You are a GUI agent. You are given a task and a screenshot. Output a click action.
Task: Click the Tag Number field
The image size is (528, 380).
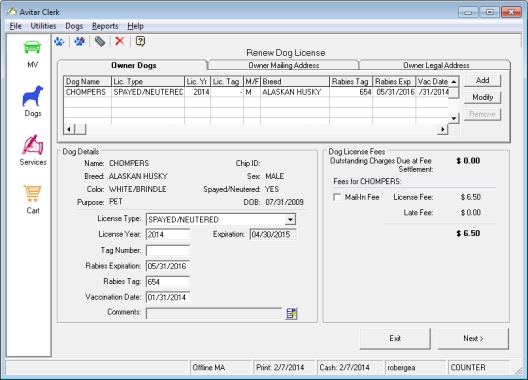click(x=168, y=250)
